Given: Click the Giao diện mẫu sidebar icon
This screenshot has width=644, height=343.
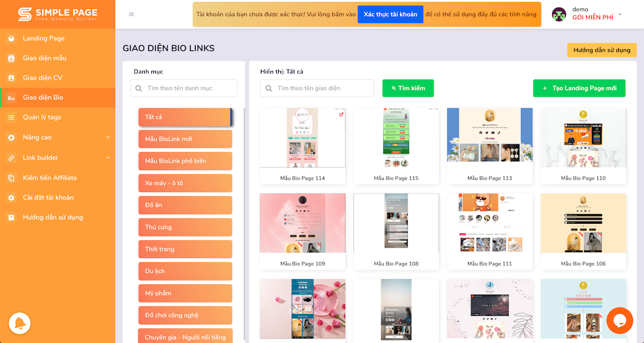Looking at the screenshot, I should (11, 58).
